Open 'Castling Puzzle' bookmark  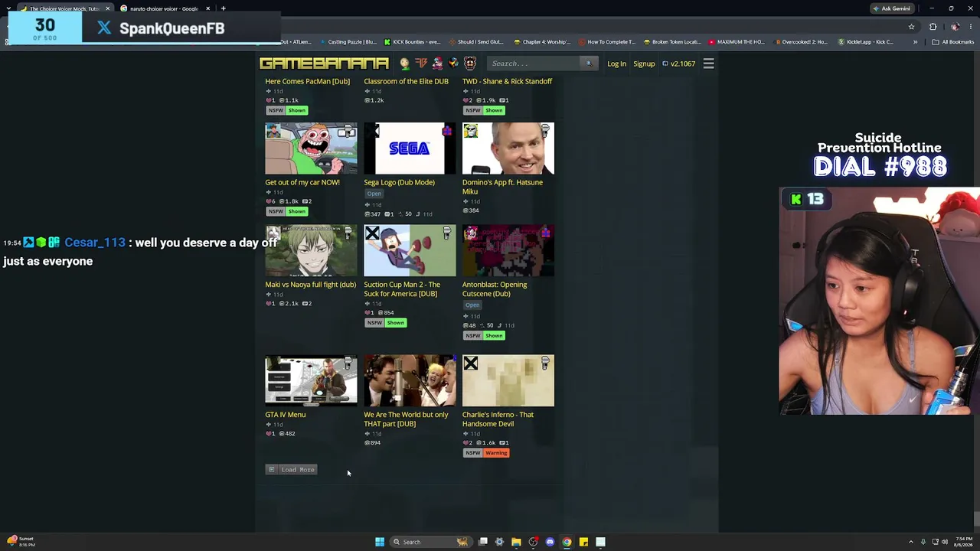click(348, 42)
